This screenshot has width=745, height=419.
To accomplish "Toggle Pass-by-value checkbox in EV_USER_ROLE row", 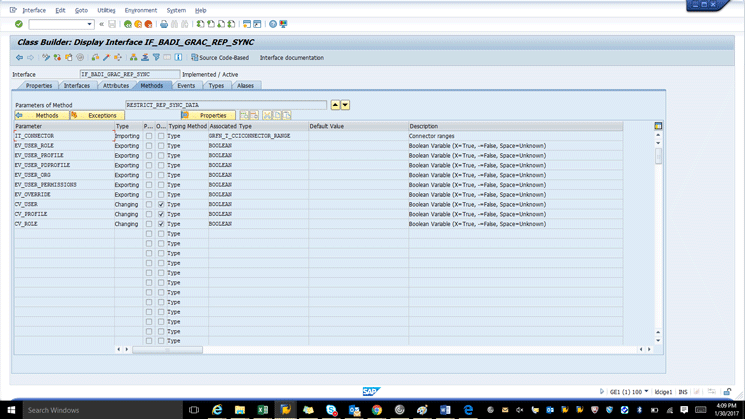I will point(149,146).
